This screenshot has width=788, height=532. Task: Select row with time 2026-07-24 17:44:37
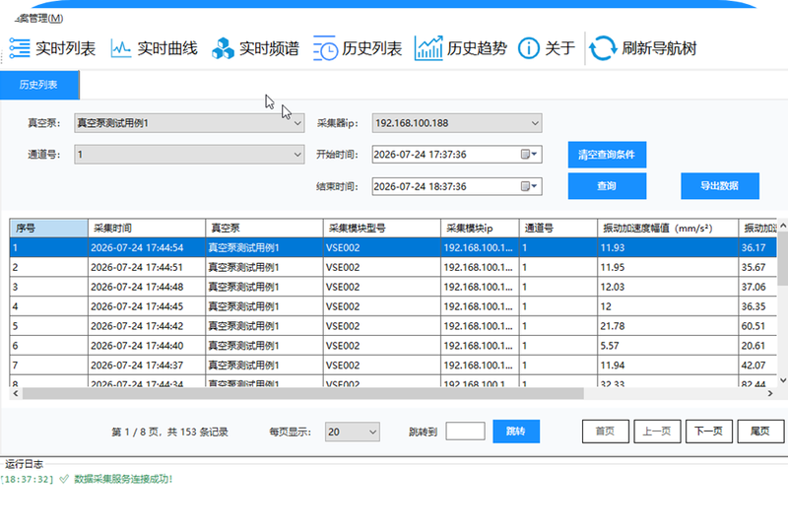393,366
